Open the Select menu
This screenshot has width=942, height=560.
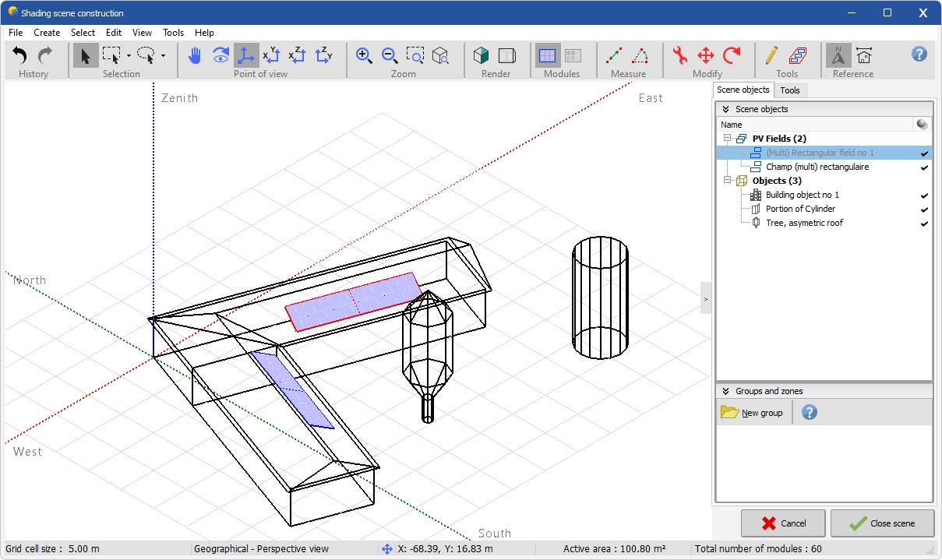point(83,33)
